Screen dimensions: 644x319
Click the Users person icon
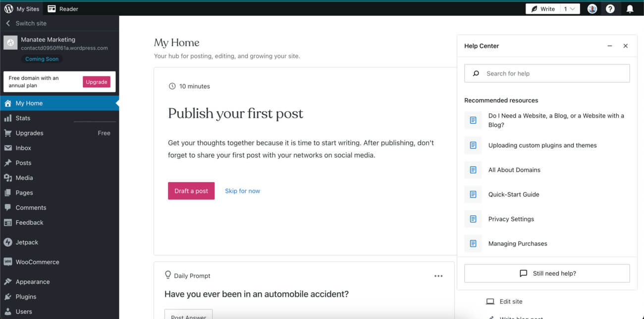pyautogui.click(x=8, y=312)
